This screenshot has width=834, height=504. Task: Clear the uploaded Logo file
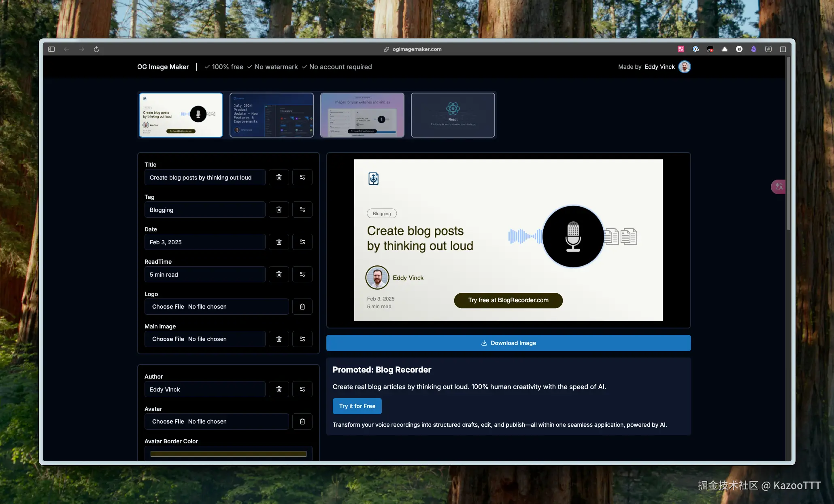[x=302, y=307]
